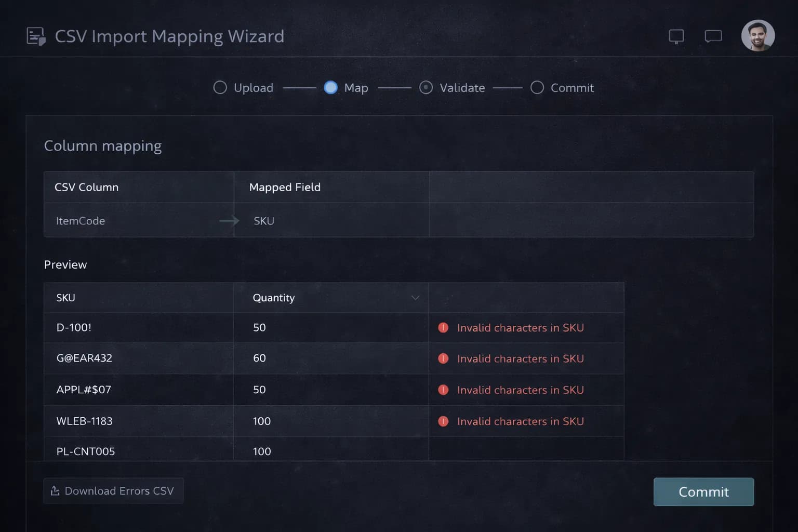Select the Commit step radio circle
This screenshot has height=532, width=798.
(x=537, y=88)
